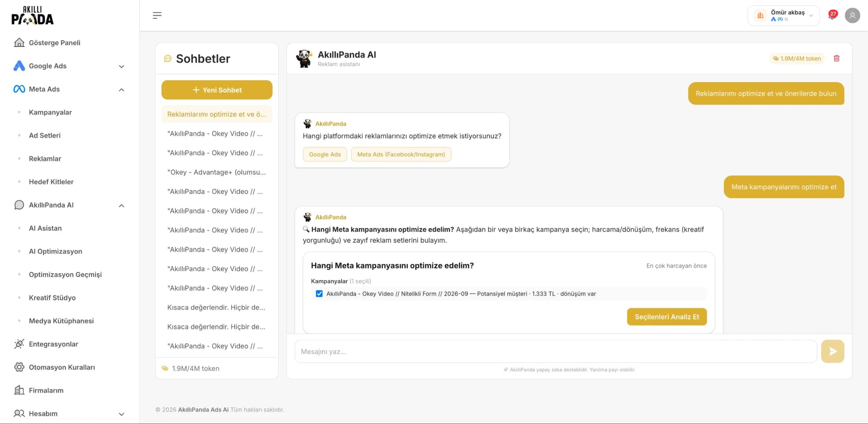
Task: Go to Reklamlar menu item
Action: pyautogui.click(x=45, y=159)
